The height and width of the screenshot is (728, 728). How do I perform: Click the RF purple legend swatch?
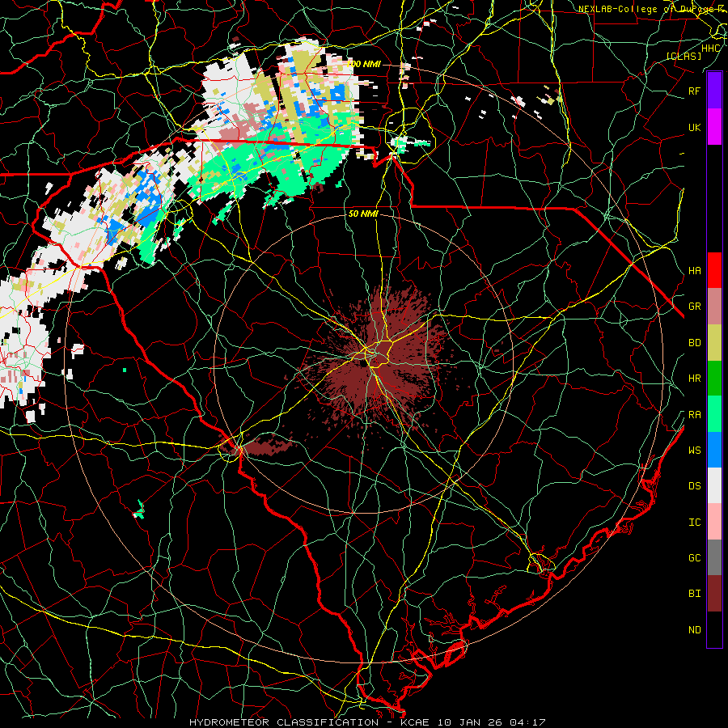click(714, 91)
